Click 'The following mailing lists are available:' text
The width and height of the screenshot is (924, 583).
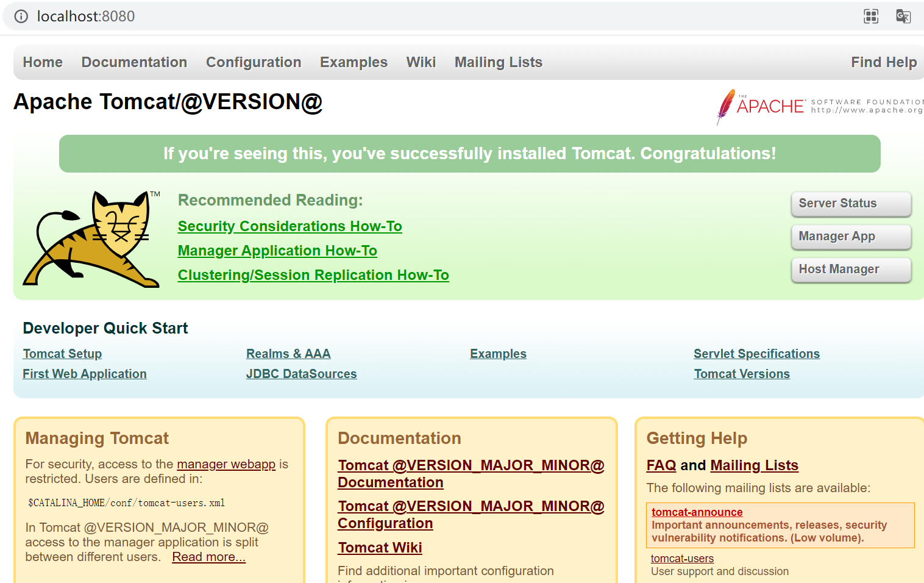pyautogui.click(x=759, y=488)
